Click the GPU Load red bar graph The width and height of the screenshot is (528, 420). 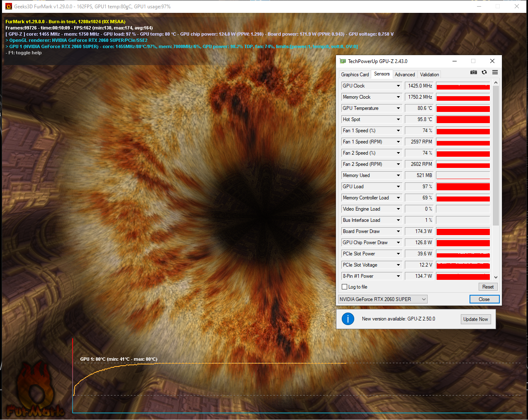[462, 186]
